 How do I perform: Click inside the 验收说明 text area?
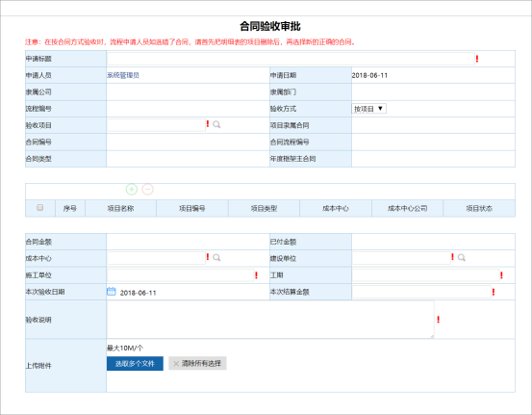click(x=270, y=320)
